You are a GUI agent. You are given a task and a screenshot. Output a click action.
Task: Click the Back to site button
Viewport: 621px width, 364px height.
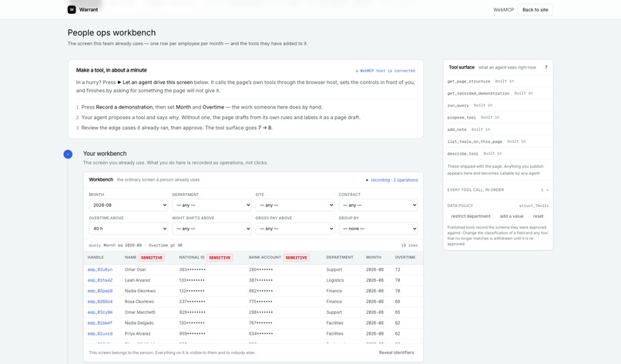click(x=535, y=10)
